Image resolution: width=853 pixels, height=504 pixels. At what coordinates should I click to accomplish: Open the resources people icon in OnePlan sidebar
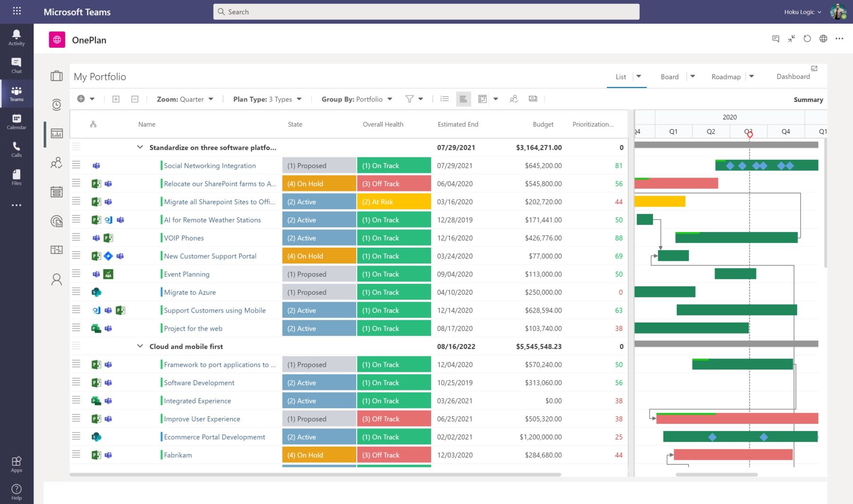56,163
